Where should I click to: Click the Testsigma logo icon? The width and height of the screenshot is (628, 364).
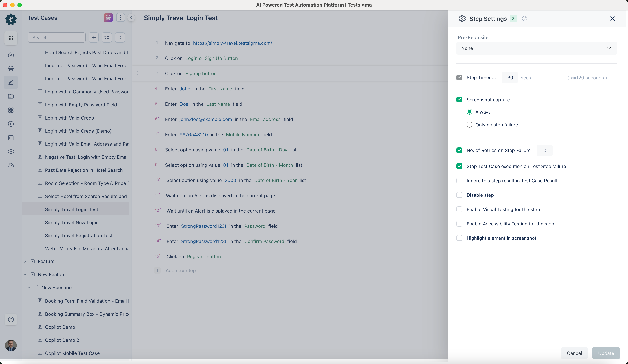click(x=11, y=19)
